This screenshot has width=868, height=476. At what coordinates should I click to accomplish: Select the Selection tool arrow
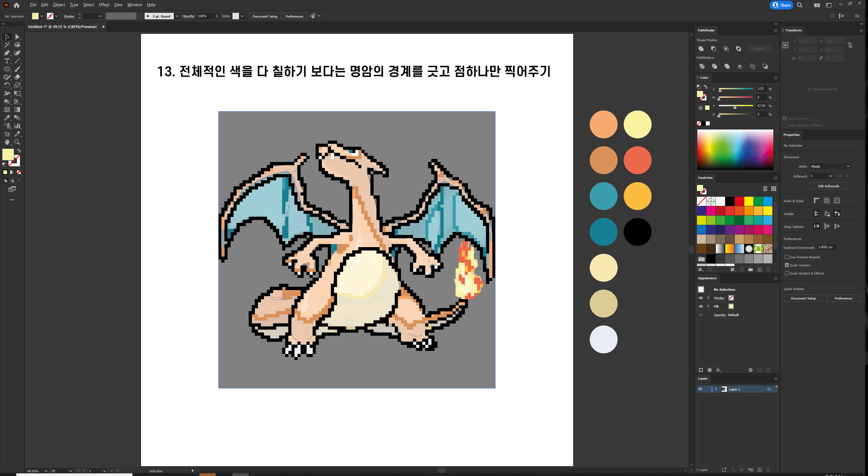[x=7, y=37]
